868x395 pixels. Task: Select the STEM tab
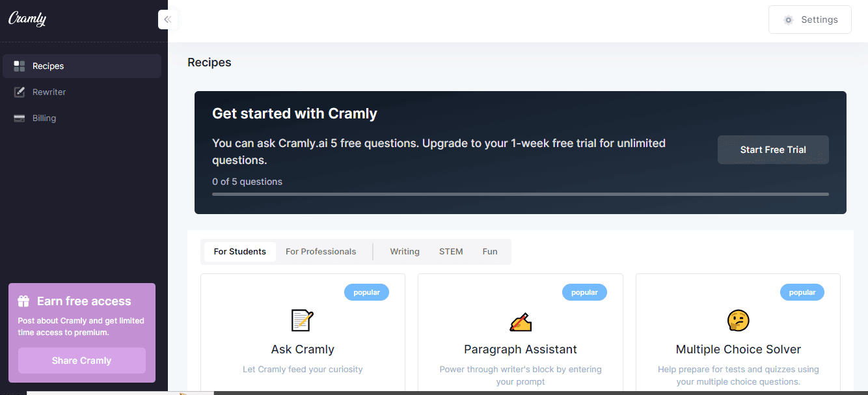tap(451, 251)
